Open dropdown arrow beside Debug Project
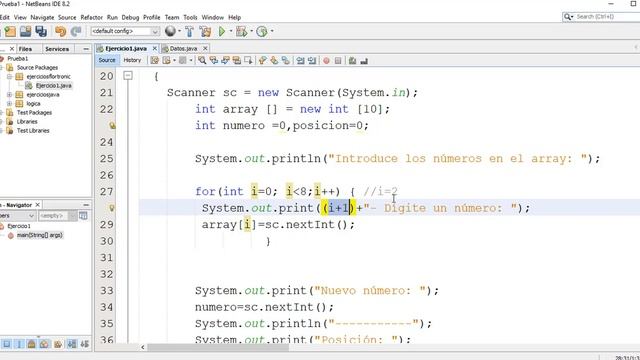Image resolution: width=640 pixels, height=360 pixels. pos(251,31)
